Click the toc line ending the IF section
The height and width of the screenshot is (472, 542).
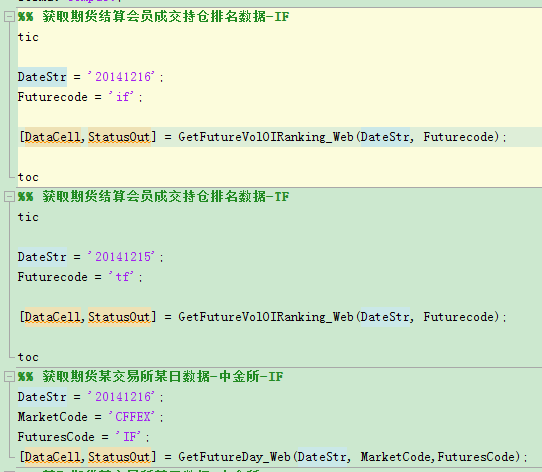(28, 177)
